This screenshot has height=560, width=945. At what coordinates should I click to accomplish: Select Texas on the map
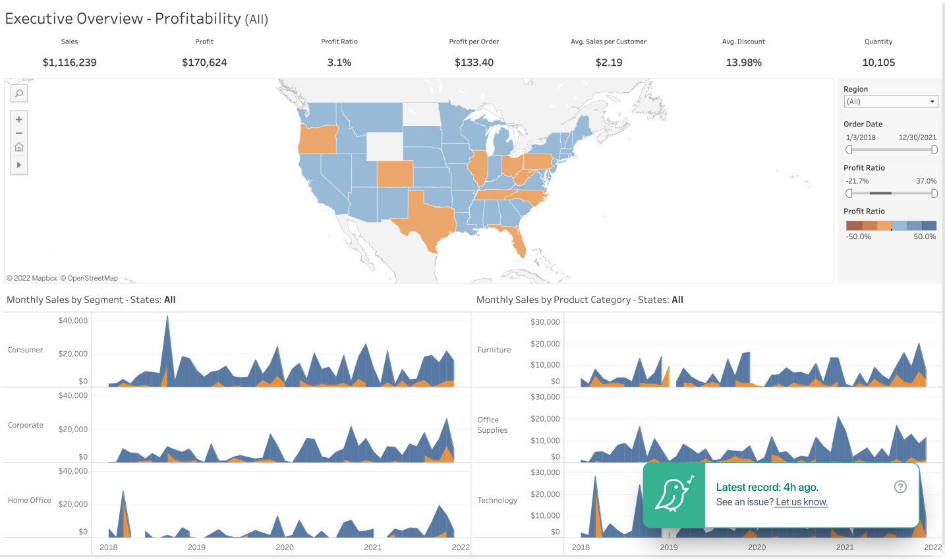coord(425,221)
